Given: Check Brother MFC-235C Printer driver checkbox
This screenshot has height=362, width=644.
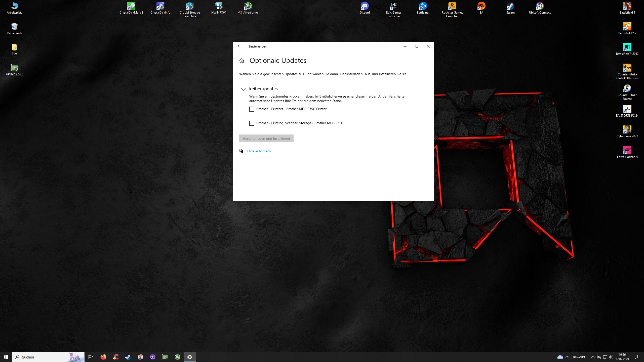Looking at the screenshot, I should click(252, 109).
